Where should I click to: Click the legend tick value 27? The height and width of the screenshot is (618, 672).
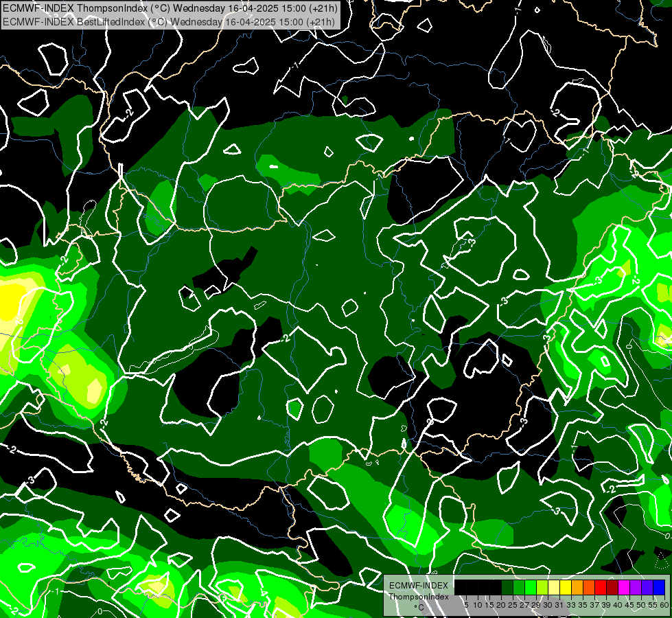click(524, 605)
